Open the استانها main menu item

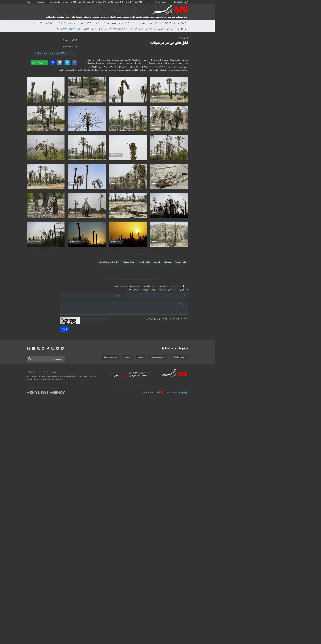[x=80, y=17]
